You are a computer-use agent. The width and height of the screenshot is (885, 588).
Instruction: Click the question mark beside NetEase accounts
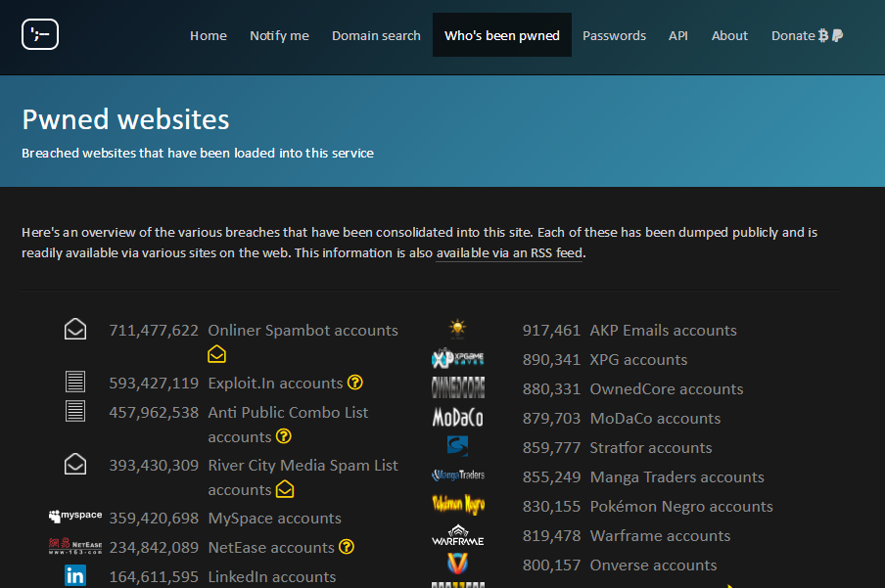click(347, 547)
